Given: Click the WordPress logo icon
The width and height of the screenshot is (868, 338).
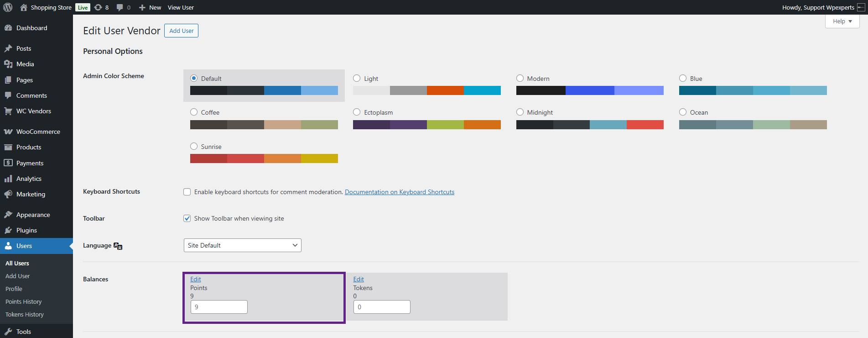Looking at the screenshot, I should coord(8,7).
